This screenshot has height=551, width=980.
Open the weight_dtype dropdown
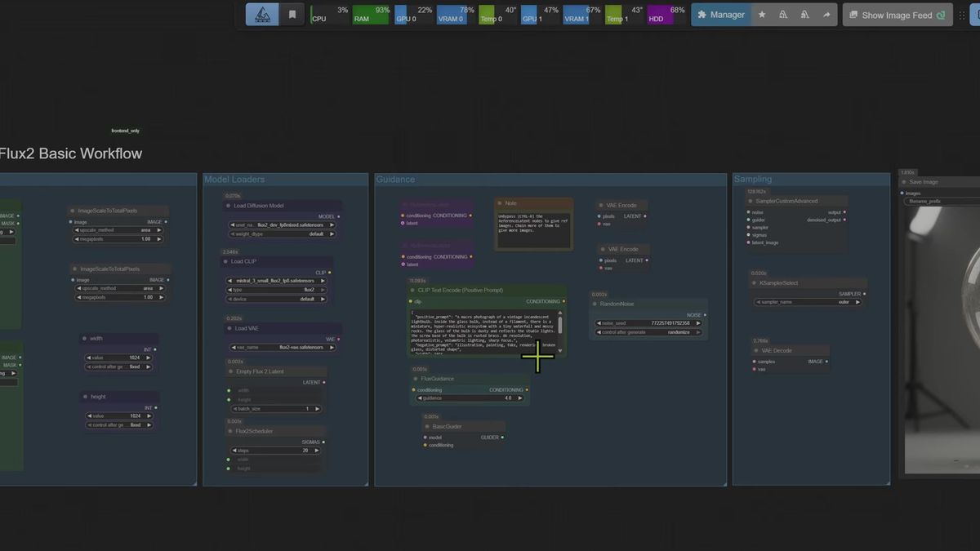[281, 233]
